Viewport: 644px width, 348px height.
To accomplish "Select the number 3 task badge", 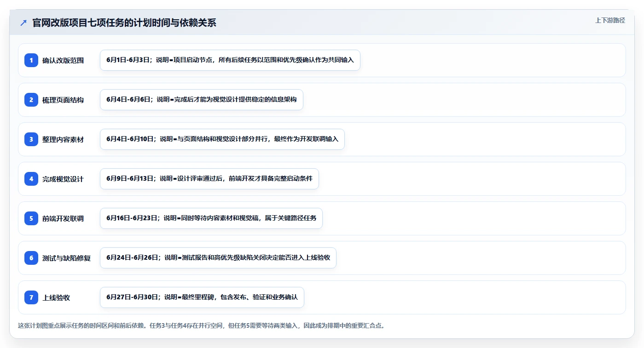I will click(31, 139).
